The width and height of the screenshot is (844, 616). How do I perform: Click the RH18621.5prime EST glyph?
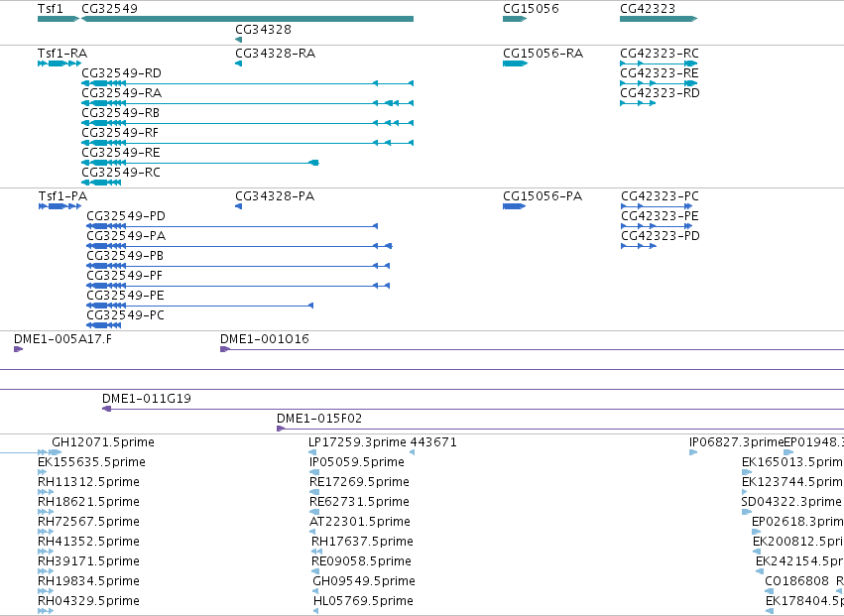46,512
